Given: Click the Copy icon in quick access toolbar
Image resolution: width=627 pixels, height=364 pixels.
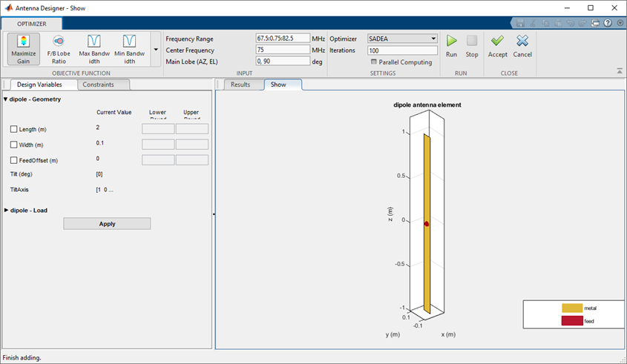Looking at the screenshot, I should coord(545,23).
